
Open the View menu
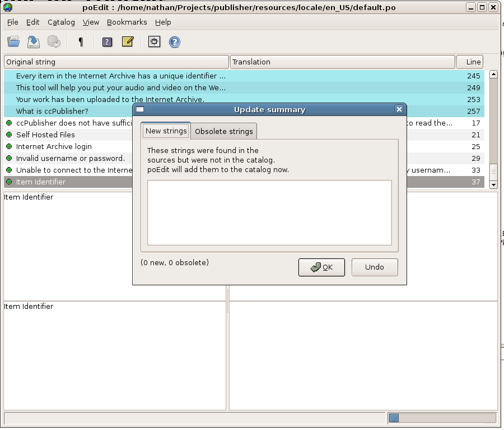coord(91,22)
